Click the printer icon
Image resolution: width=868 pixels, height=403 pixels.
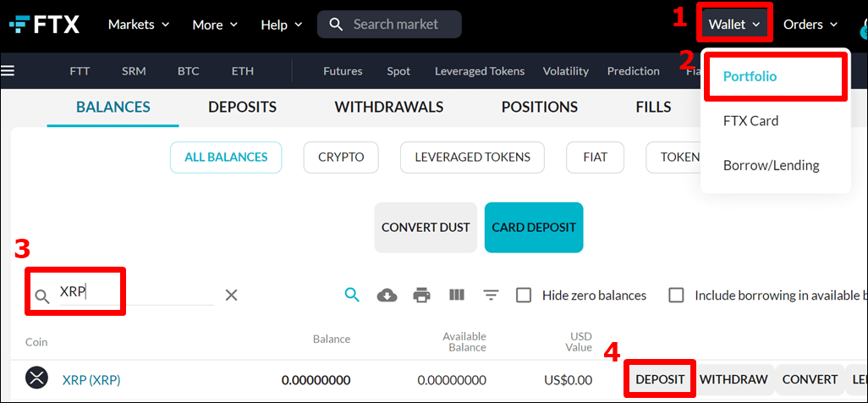(x=422, y=295)
